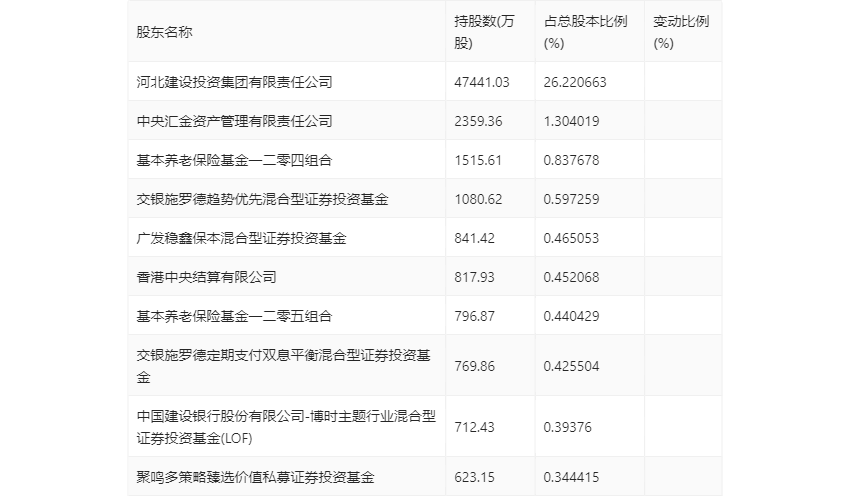
Task: Select the holding value 47441.03
Action: click(x=482, y=82)
